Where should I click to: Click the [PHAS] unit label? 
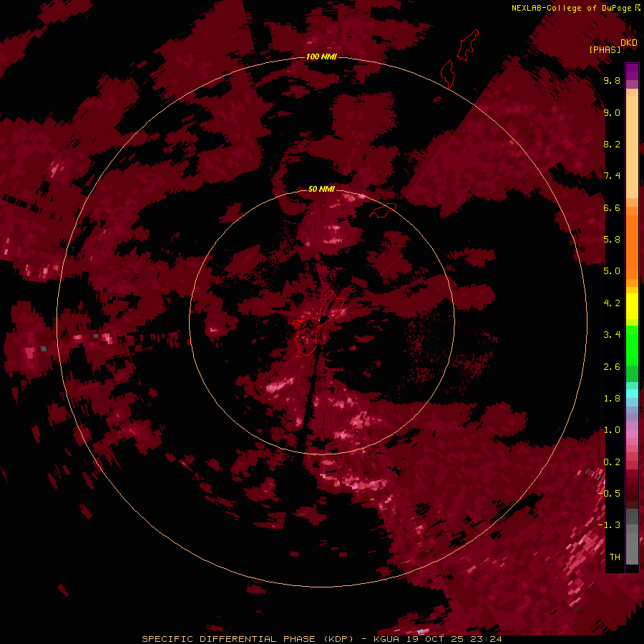click(605, 49)
